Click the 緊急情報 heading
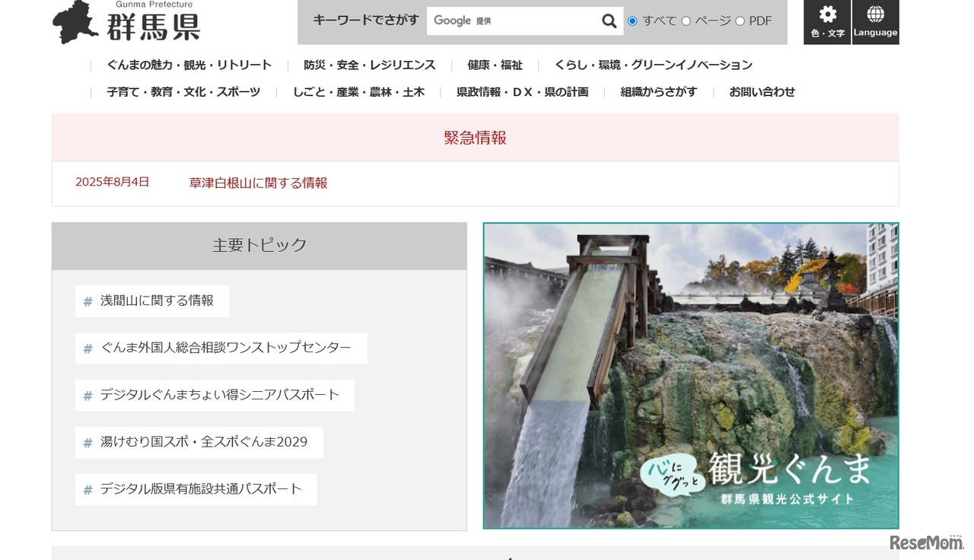 tap(476, 138)
